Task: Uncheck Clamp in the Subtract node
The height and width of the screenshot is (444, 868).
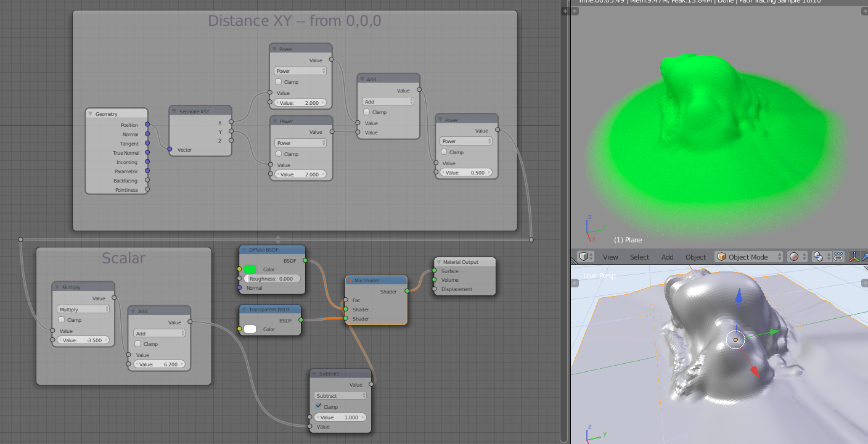Action: [319, 406]
